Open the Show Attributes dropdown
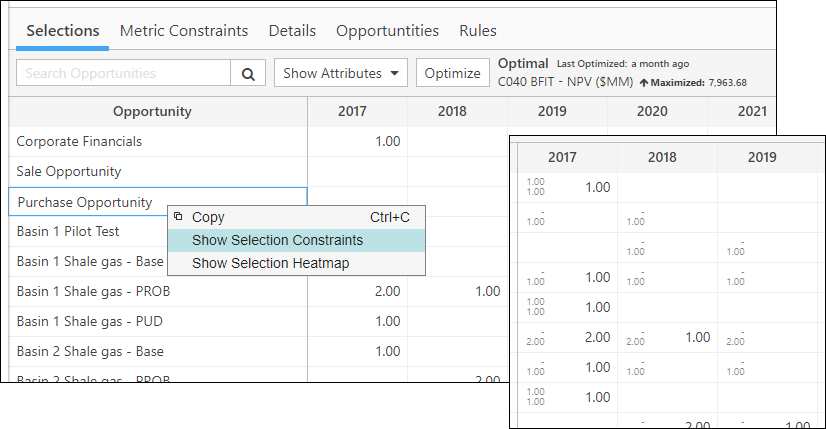This screenshot has width=826, height=429. 341,73
